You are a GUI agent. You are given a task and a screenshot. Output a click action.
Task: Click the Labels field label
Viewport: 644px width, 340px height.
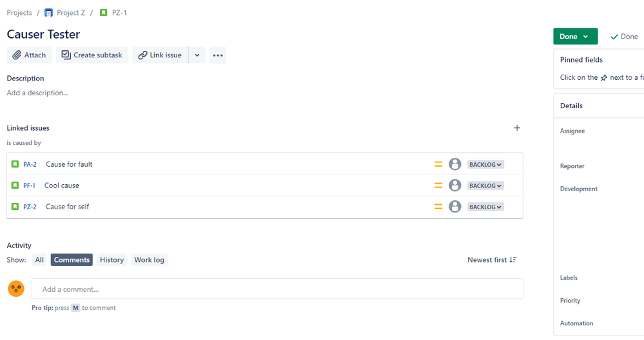569,278
